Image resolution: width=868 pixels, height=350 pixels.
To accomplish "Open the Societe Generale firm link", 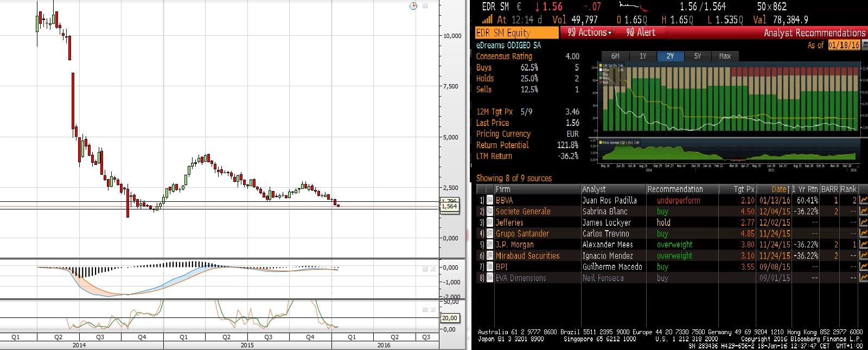I will click(523, 211).
